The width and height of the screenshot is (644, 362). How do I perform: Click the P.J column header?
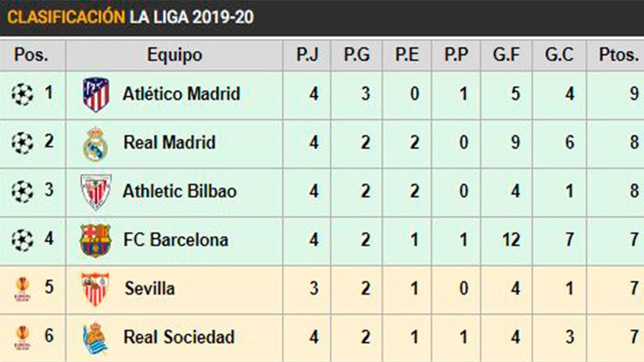click(x=308, y=55)
